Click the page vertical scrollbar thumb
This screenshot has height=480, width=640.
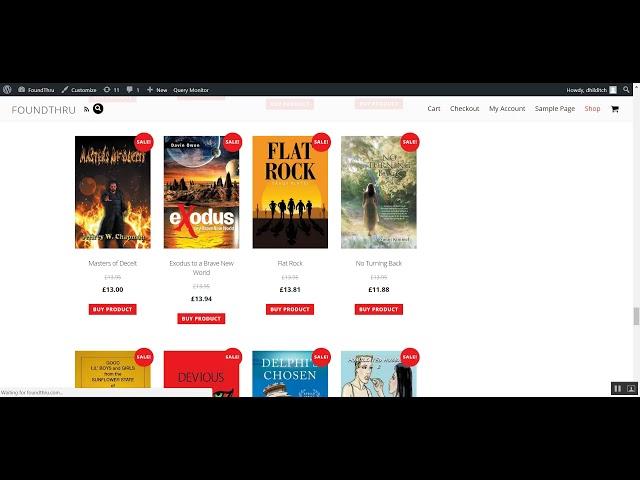coord(636,316)
